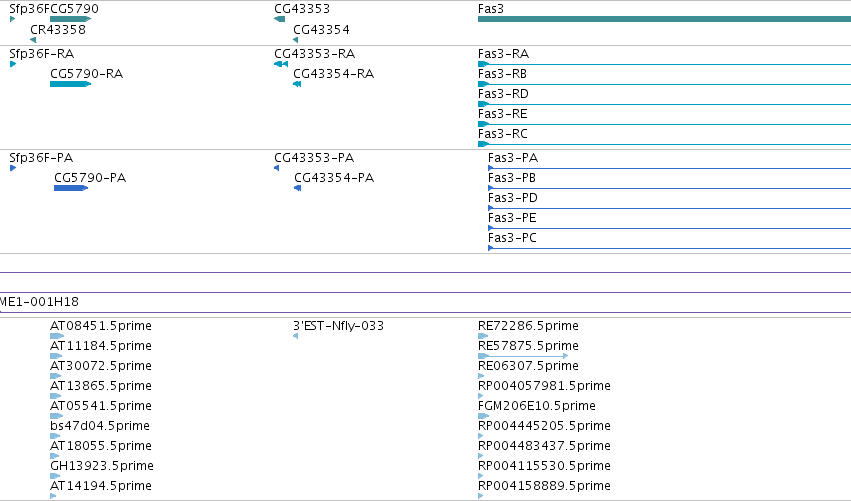Click the AT14194.5prime EST label
851x501 pixels.
pyautogui.click(x=101, y=486)
